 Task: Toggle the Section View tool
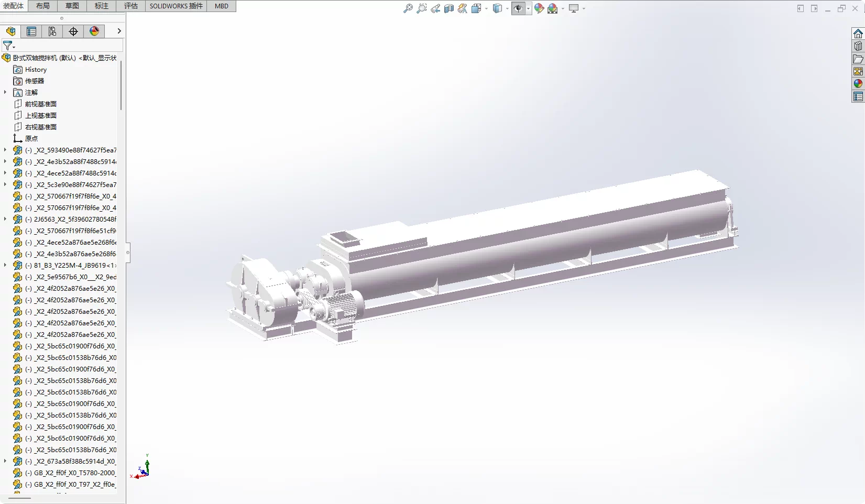coord(449,8)
